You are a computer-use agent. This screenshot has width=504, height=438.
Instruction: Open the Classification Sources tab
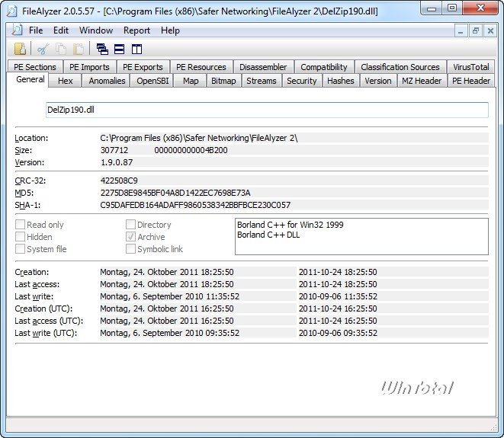click(400, 67)
